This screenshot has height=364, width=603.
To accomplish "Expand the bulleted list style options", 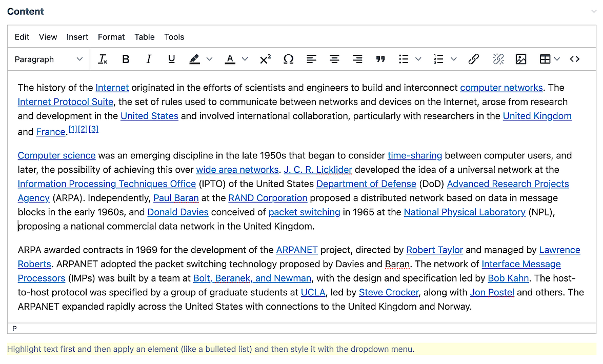I will [x=418, y=59].
